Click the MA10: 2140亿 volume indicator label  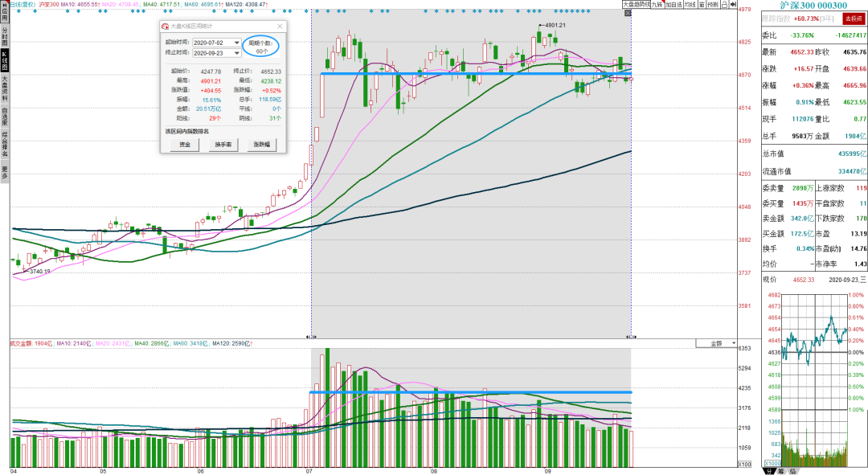74,344
